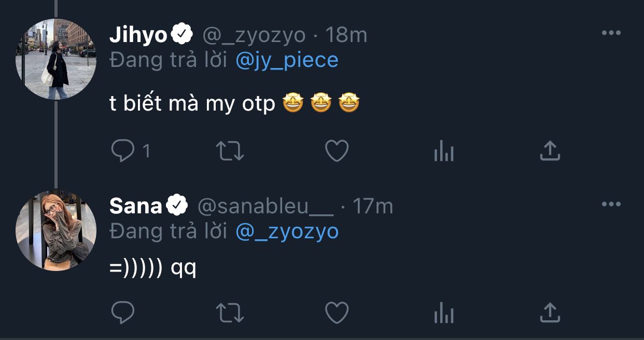Open the @_zyozyo mention in Sana's reply
This screenshot has height=340, width=644.
click(287, 232)
